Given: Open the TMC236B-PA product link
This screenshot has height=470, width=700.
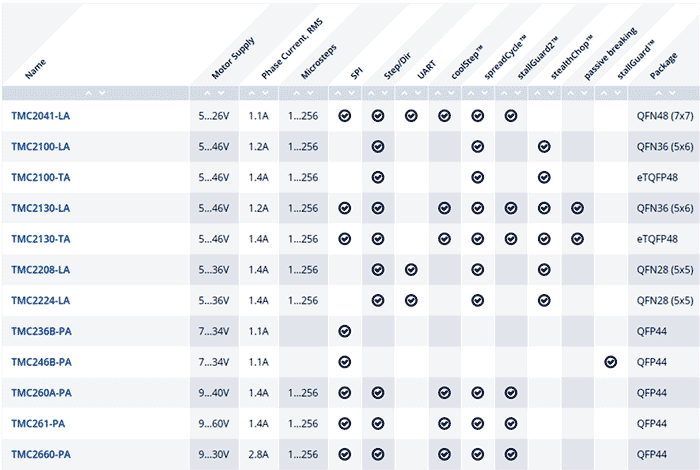Looking at the screenshot, I should tap(42, 331).
